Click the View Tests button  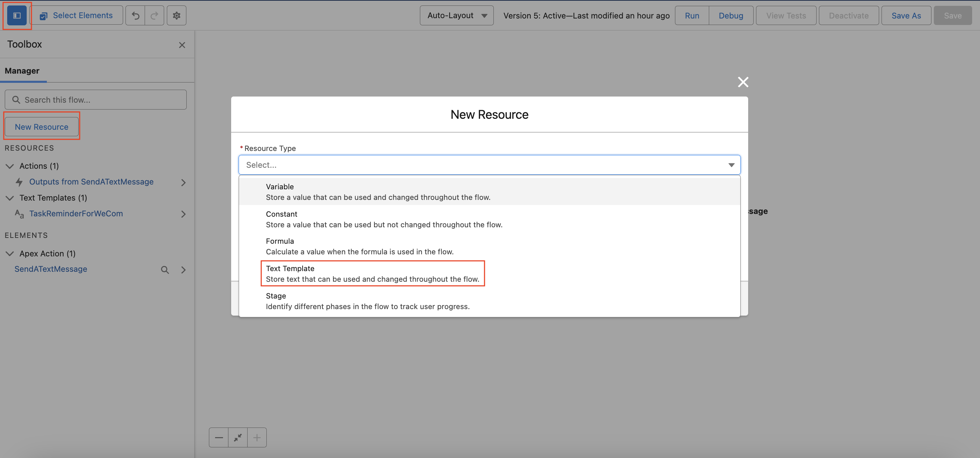(x=786, y=16)
